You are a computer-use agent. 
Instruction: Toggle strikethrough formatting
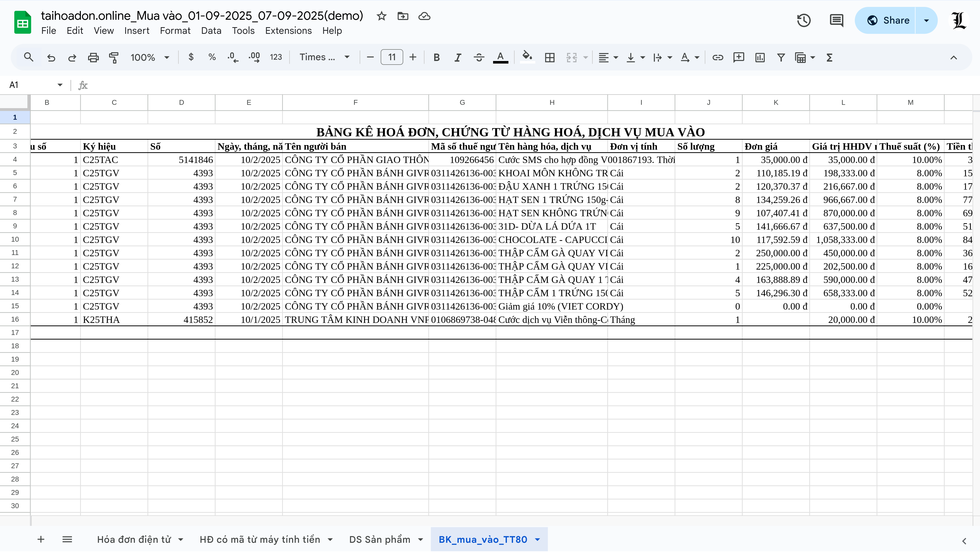click(479, 57)
